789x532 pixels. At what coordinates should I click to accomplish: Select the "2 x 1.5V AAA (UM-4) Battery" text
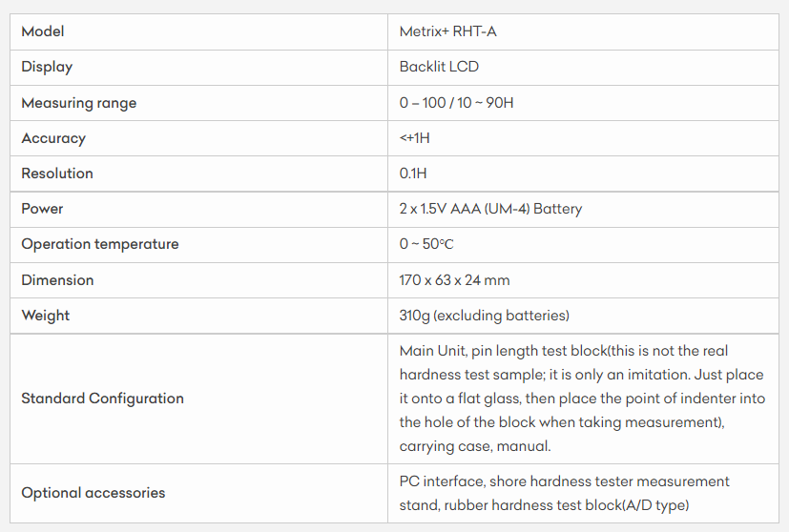coord(490,209)
